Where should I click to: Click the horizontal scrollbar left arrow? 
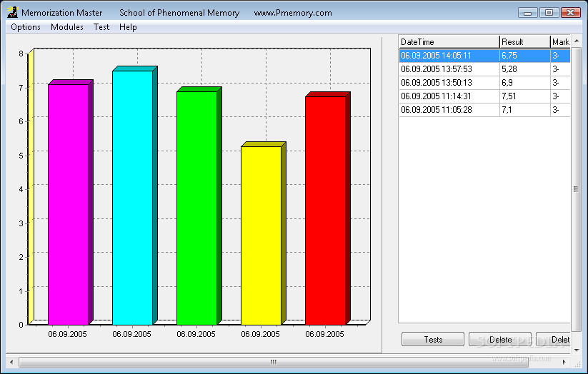pyautogui.click(x=11, y=362)
